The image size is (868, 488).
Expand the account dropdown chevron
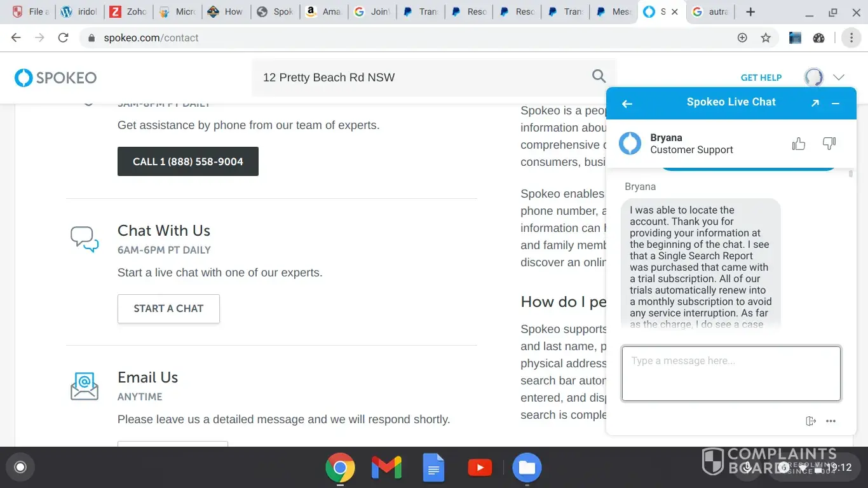[839, 78]
